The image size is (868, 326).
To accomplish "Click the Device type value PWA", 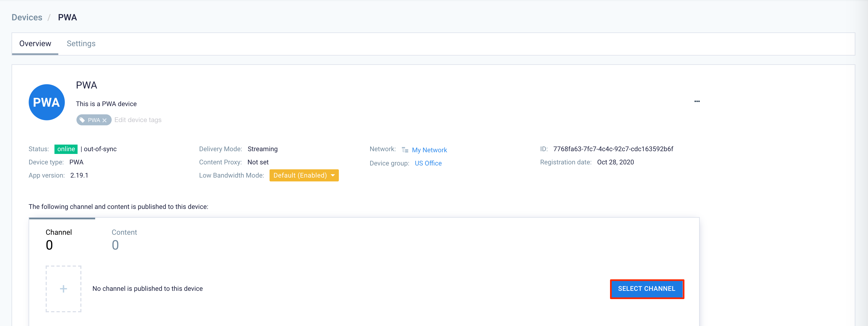I will click(x=76, y=162).
